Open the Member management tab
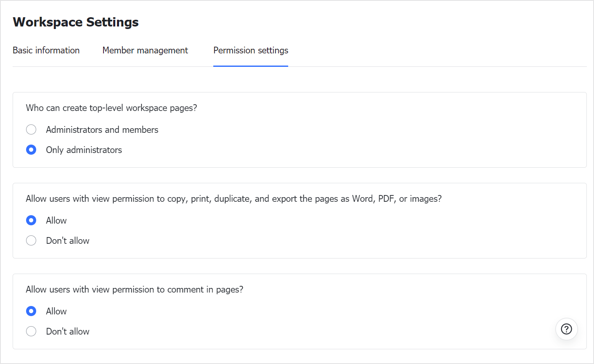Screen dimensions: 594x364 [145, 50]
